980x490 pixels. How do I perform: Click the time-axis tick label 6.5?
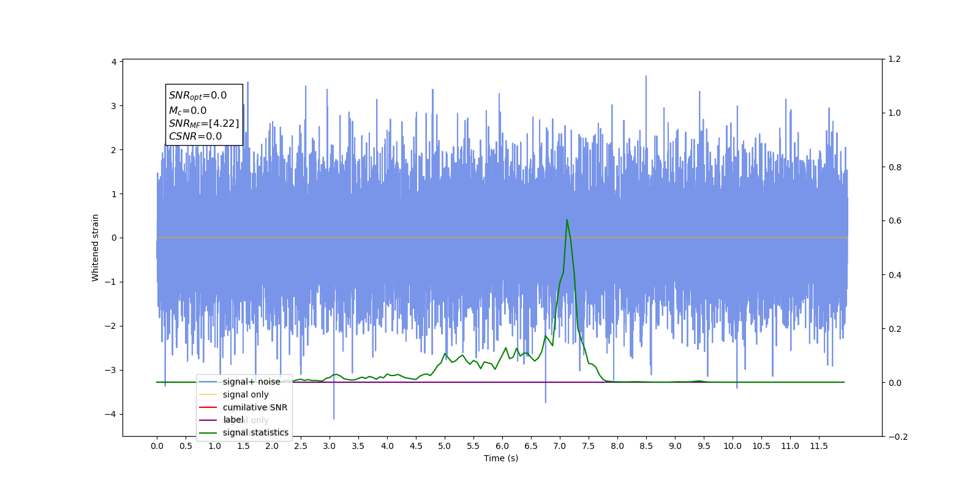pos(531,446)
